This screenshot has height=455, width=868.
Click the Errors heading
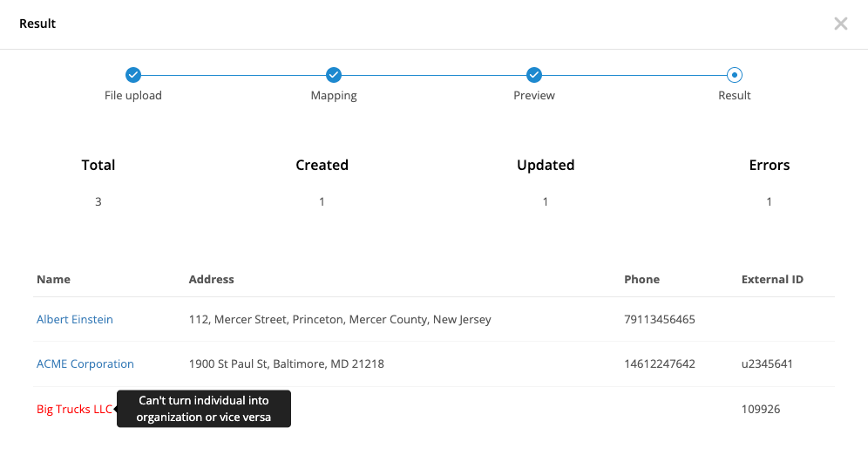point(769,165)
